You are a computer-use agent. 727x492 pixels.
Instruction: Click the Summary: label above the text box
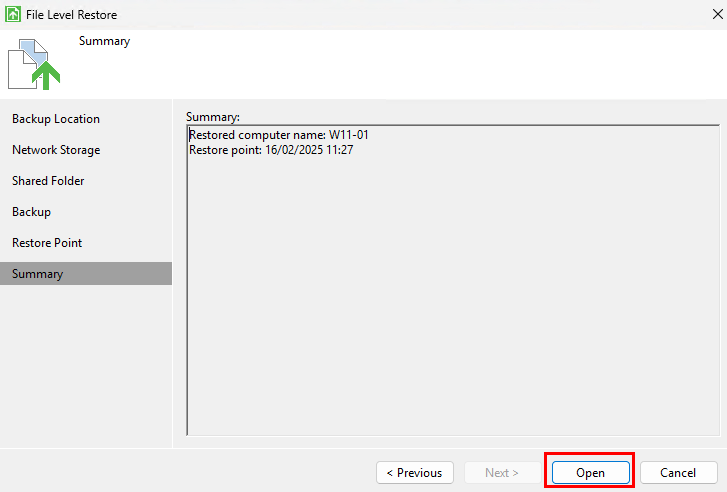point(212,117)
